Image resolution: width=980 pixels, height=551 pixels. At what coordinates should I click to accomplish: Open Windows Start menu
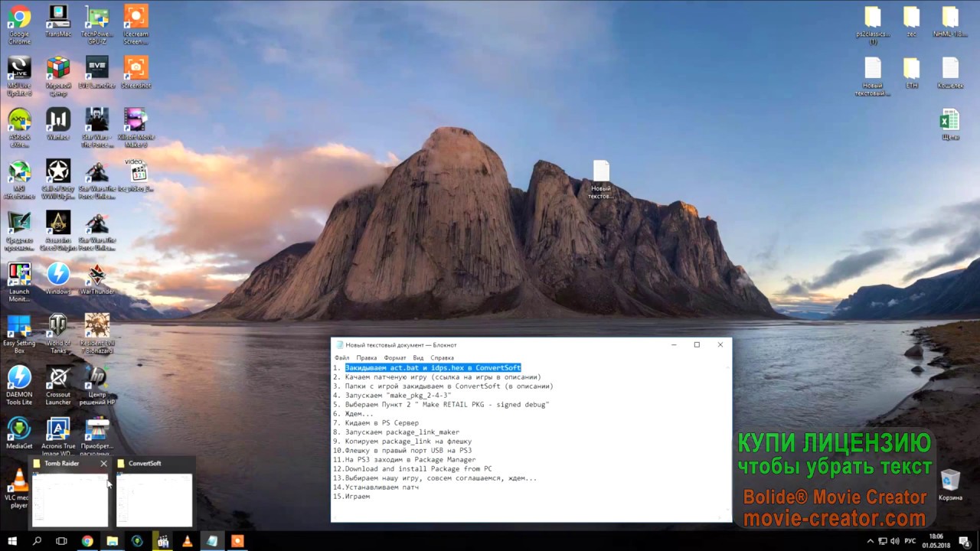(12, 541)
